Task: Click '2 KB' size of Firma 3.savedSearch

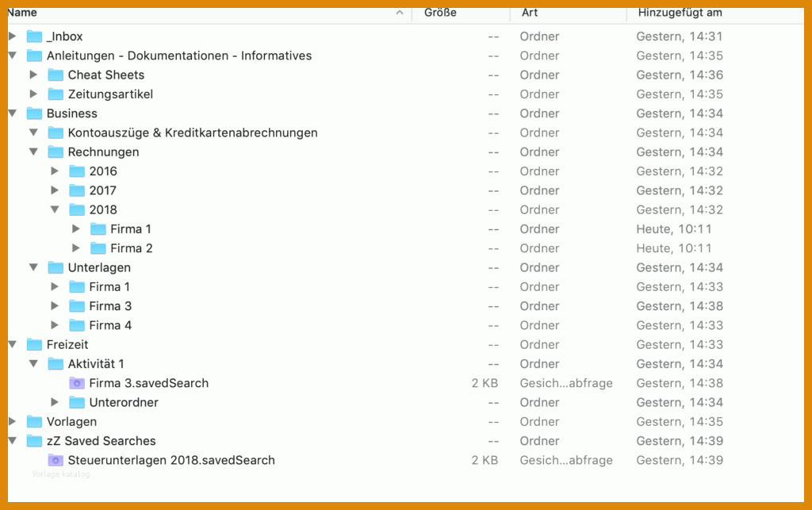Action: (485, 383)
